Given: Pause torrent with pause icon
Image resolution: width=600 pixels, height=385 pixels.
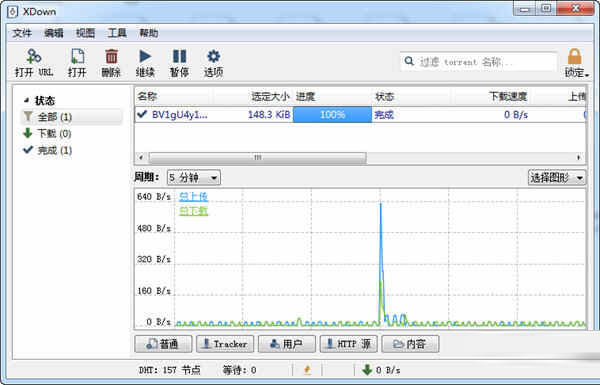Looking at the screenshot, I should 179,56.
